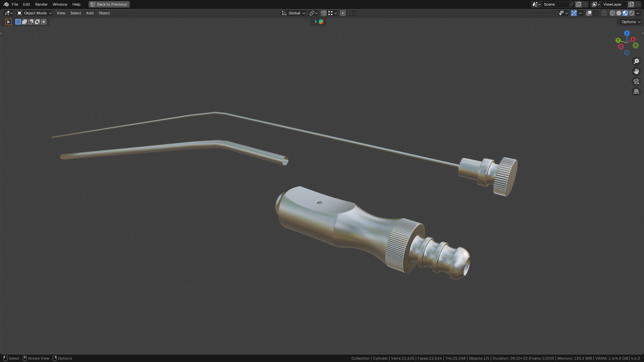The height and width of the screenshot is (362, 644).
Task: Open the Help menu
Action: (x=76, y=4)
